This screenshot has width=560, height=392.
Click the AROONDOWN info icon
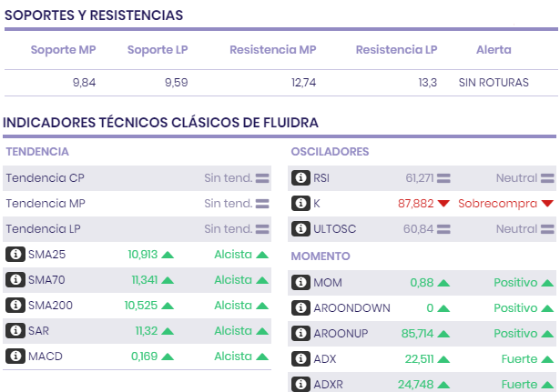click(x=300, y=308)
